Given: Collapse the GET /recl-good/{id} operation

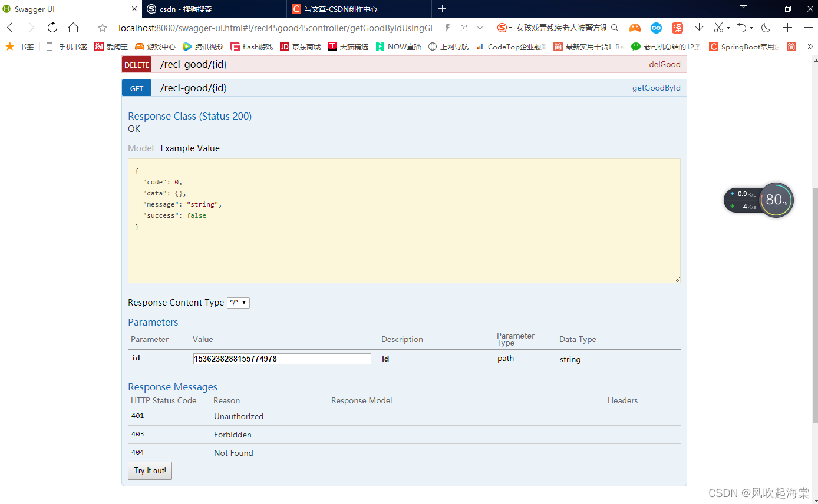Looking at the screenshot, I should 193,88.
